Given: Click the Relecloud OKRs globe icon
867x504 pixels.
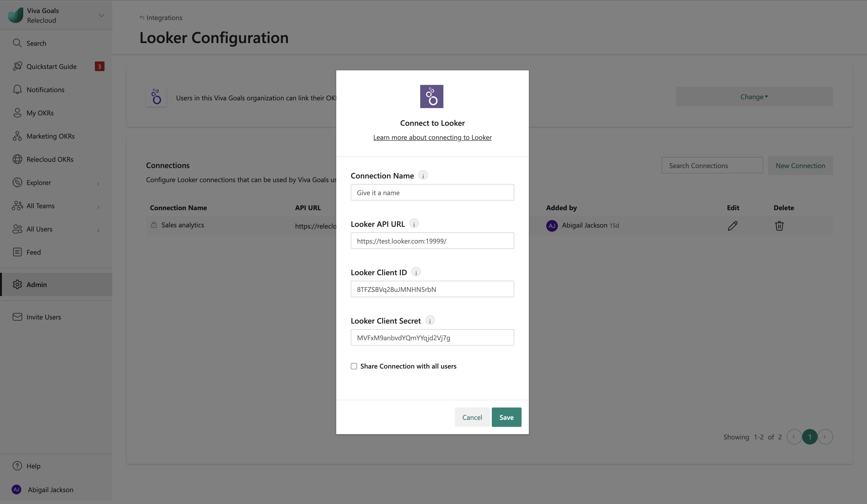Looking at the screenshot, I should 17,159.
